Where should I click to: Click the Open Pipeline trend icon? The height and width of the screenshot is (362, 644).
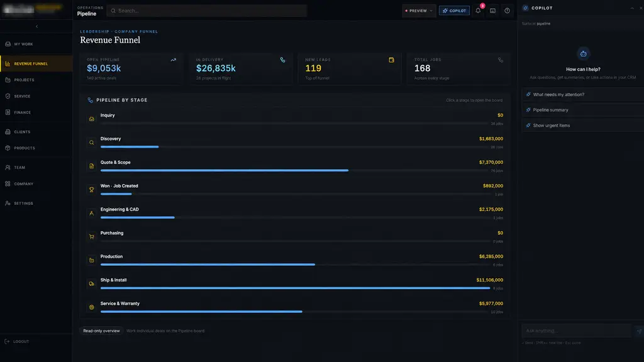[174, 60]
